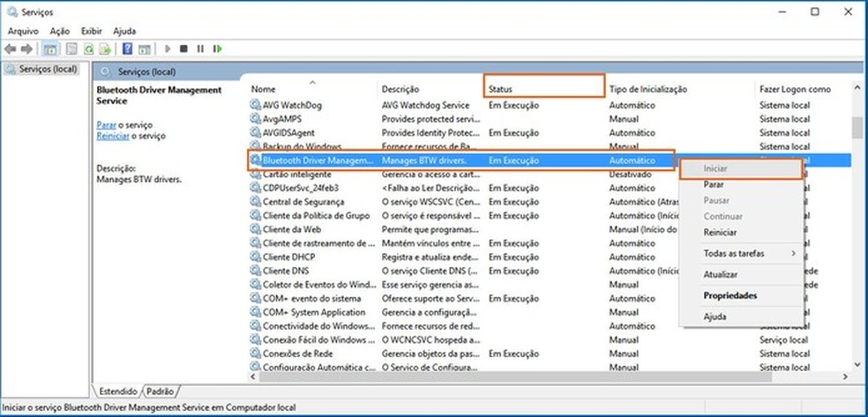Image resolution: width=868 pixels, height=417 pixels.
Task: Select Serviços (local) in the left tree
Action: [41, 69]
